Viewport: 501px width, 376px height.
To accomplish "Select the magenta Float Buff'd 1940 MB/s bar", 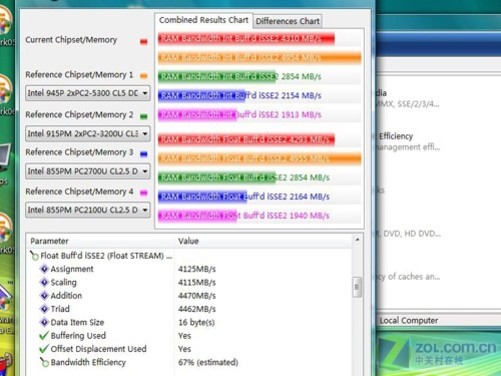I will click(x=197, y=216).
